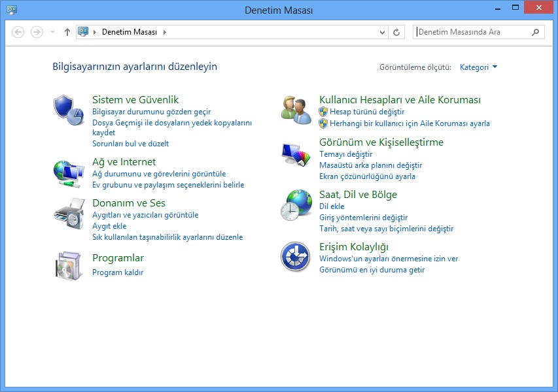Open the Ağ ve Internet heading
Viewport: 558px width, 392px height.
coord(124,163)
